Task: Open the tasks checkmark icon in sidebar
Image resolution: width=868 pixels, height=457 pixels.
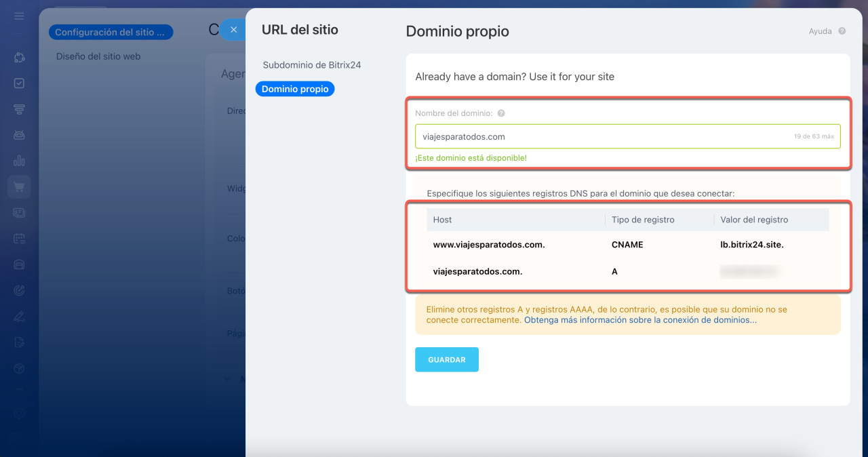Action: [x=19, y=83]
